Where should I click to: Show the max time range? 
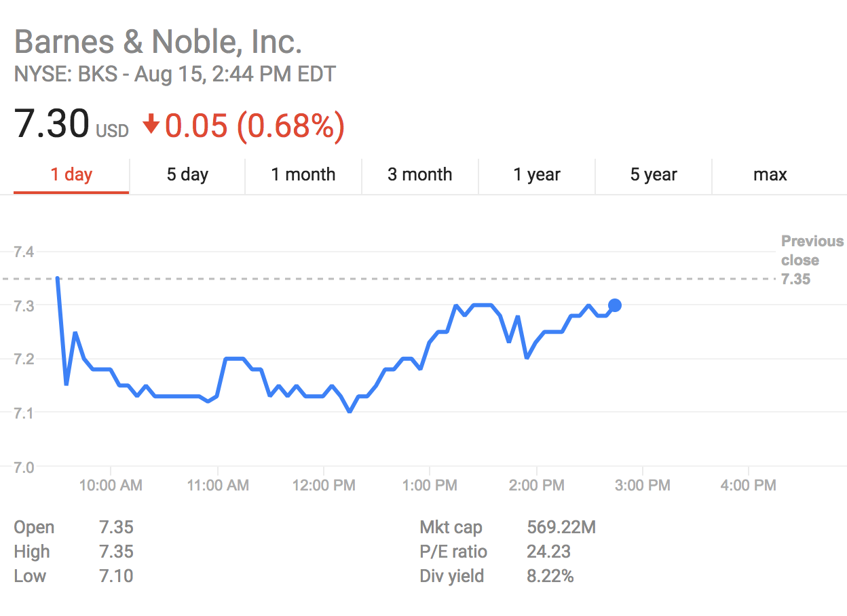coord(770,175)
